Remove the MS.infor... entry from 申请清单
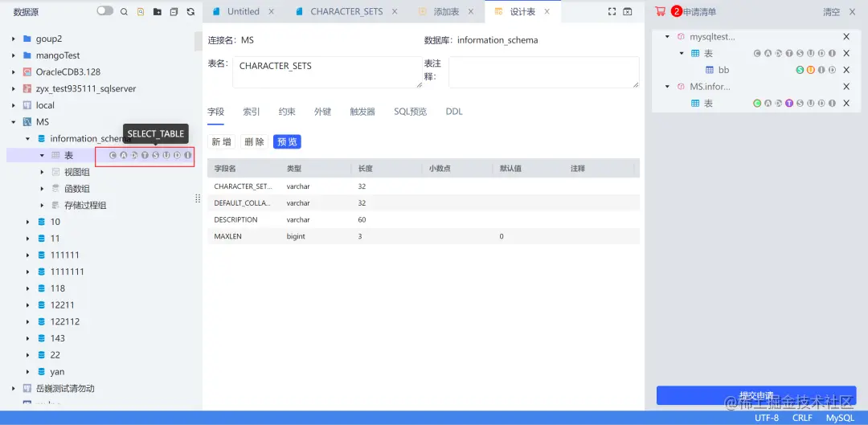The image size is (868, 425). click(x=845, y=87)
